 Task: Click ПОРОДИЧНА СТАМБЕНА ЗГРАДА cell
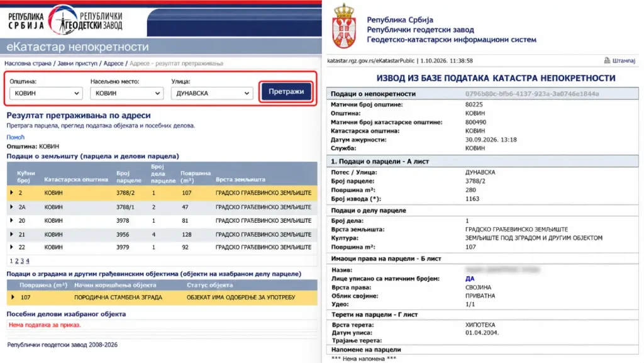click(118, 298)
